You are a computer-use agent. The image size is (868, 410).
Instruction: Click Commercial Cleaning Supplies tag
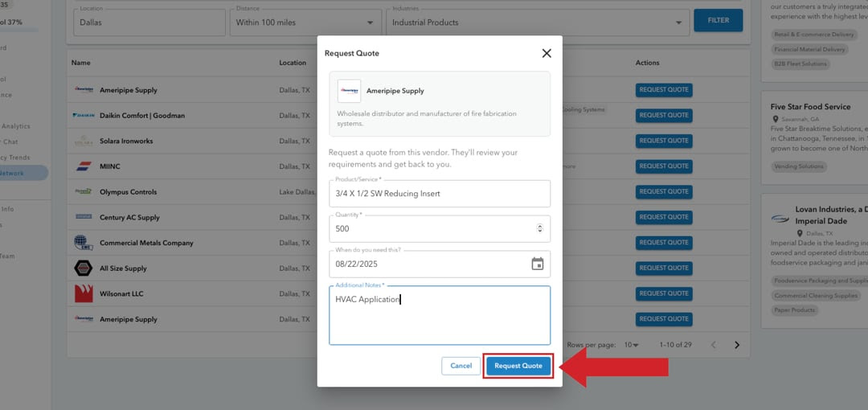(816, 295)
